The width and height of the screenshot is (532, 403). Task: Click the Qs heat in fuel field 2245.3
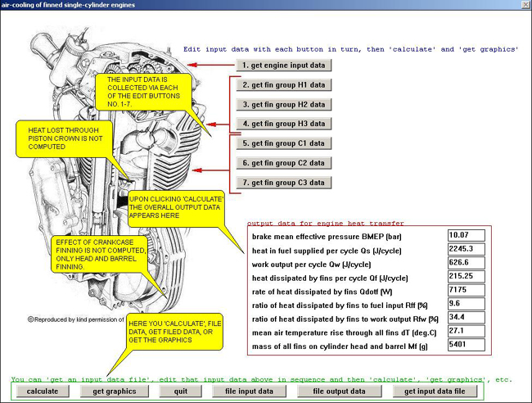[x=467, y=249]
